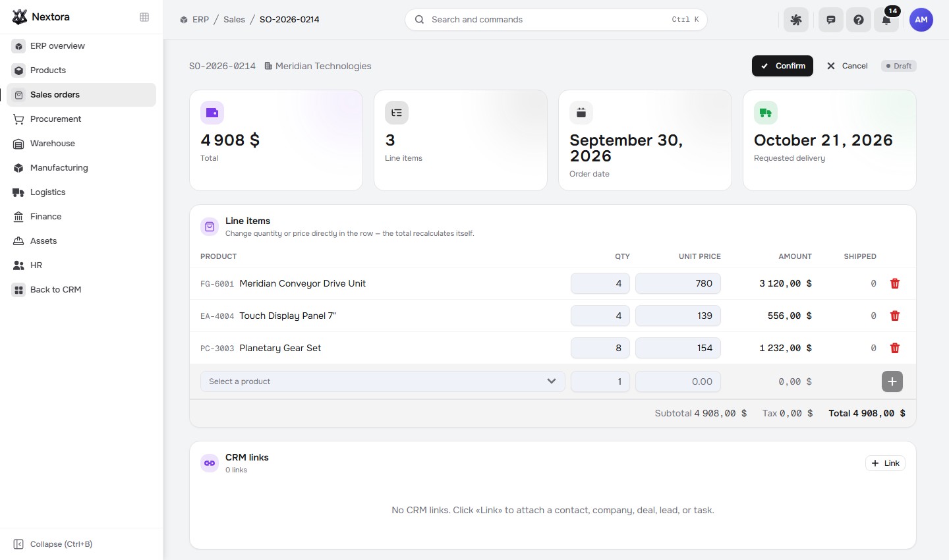Click the Link button in CRM links

click(885, 463)
